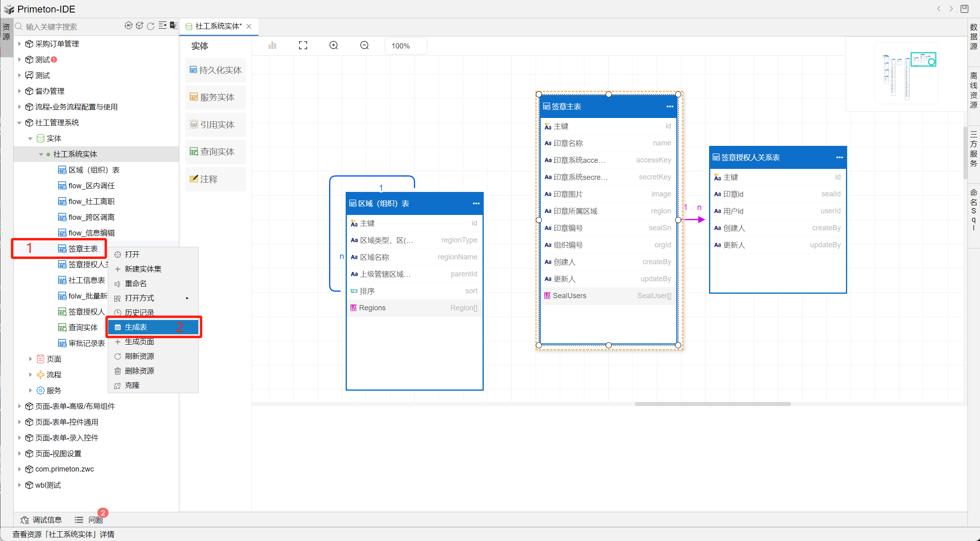Viewport: 980px width, 541px height.
Task: Click the new application cube-plus icon
Action: pos(139,26)
